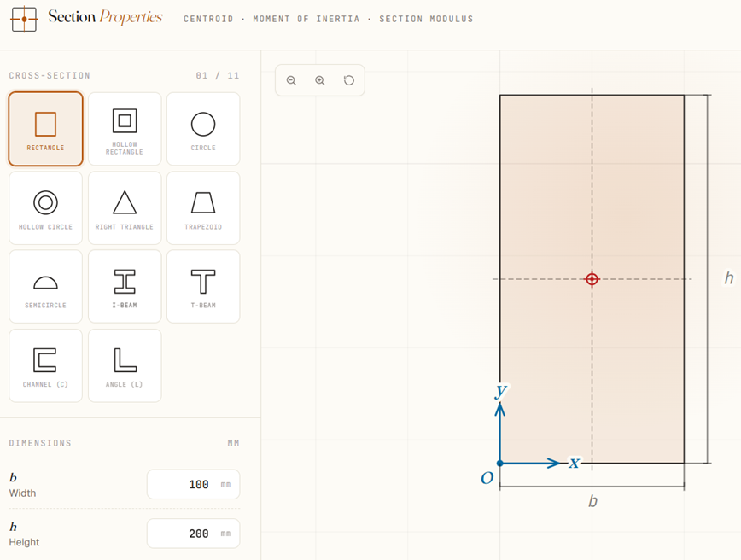
Task: Choose the Right Triangle section
Action: click(125, 208)
